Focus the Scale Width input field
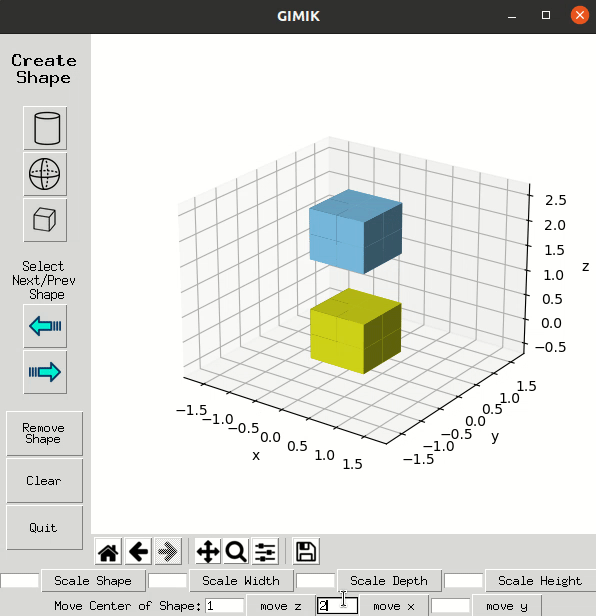The width and height of the screenshot is (596, 616). click(168, 581)
